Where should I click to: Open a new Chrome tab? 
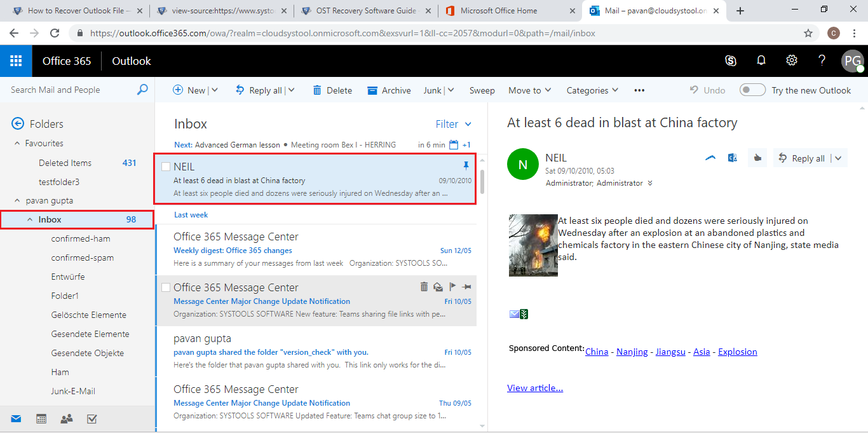740,11
